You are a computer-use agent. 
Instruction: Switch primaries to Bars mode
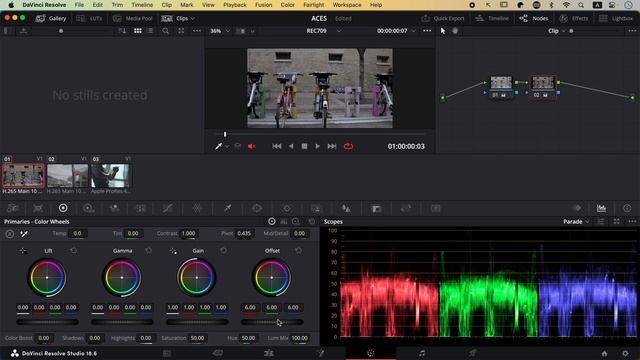[284, 221]
